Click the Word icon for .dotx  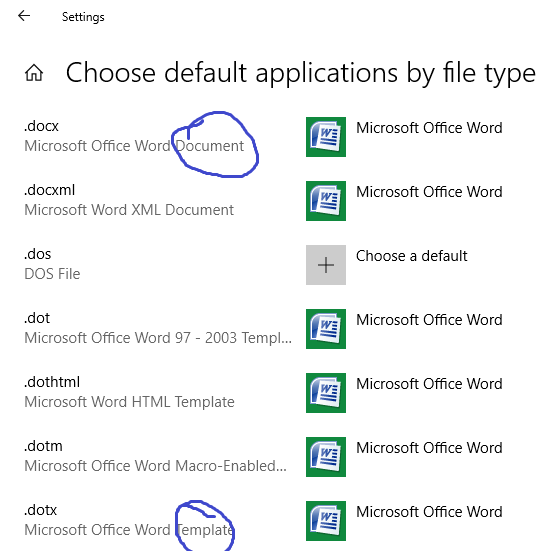click(326, 521)
